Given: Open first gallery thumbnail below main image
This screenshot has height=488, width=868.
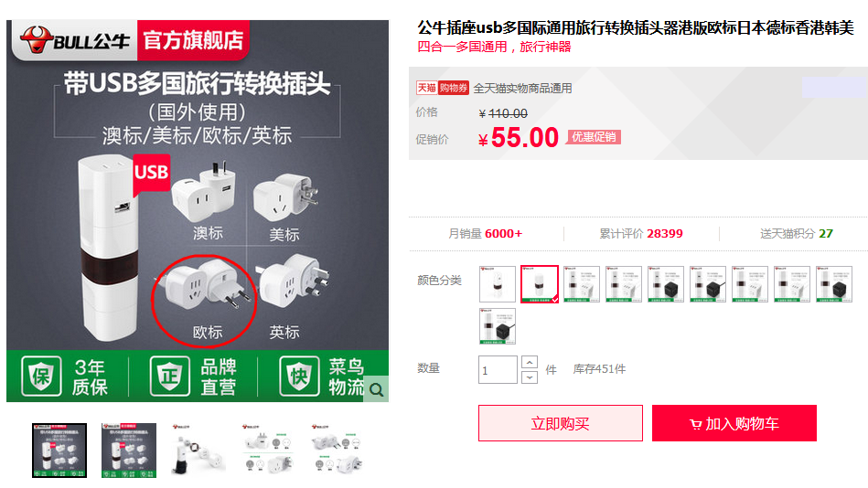Looking at the screenshot, I should 59,451.
